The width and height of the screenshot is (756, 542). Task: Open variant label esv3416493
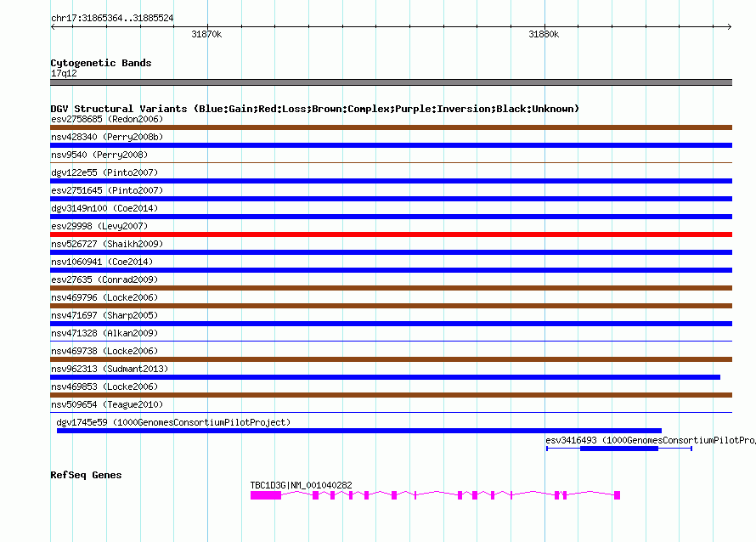pyautogui.click(x=651, y=440)
